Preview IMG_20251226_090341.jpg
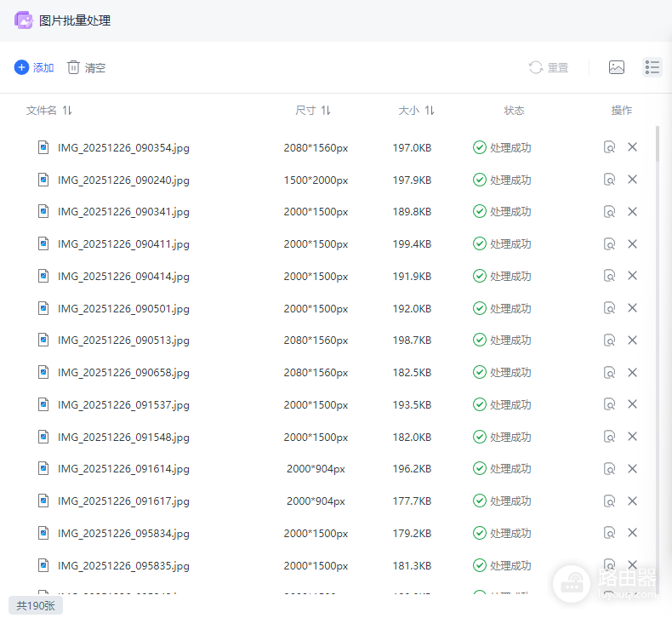This screenshot has width=672, height=618. (609, 211)
